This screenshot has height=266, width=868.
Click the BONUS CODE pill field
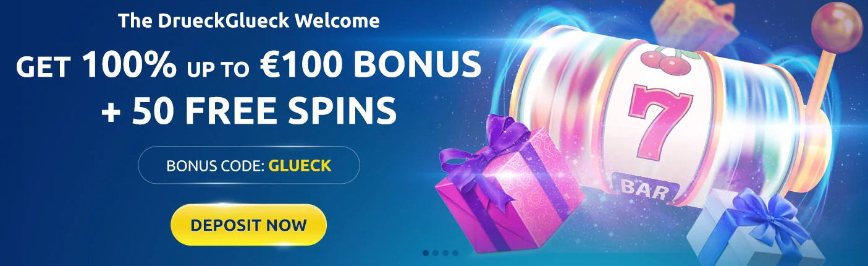(x=249, y=165)
